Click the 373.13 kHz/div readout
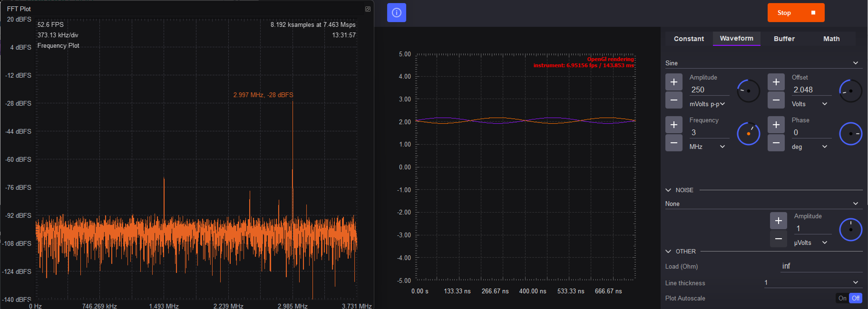This screenshot has width=868, height=309. (58, 35)
